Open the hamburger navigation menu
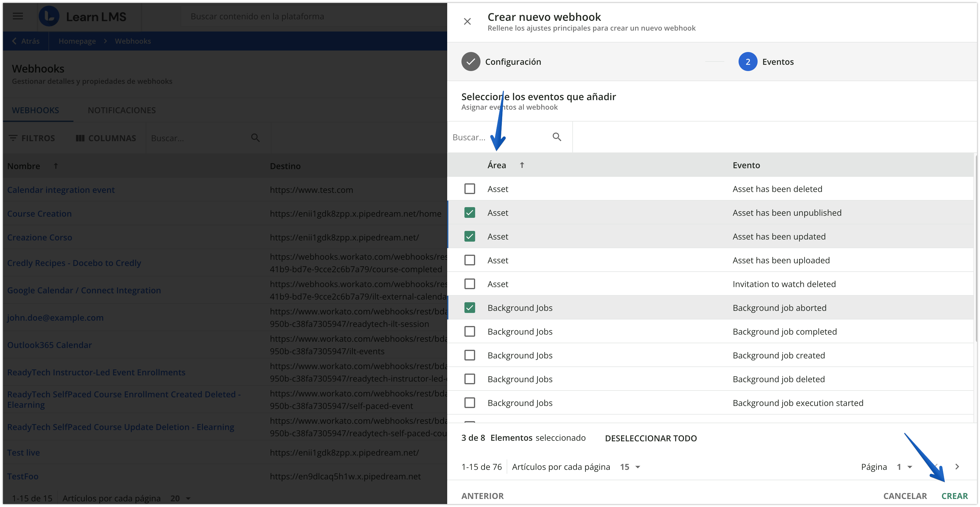The width and height of the screenshot is (980, 507). [x=18, y=16]
